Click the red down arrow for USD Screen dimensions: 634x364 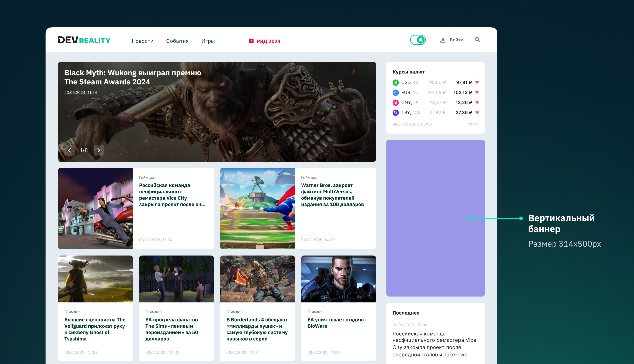point(477,83)
